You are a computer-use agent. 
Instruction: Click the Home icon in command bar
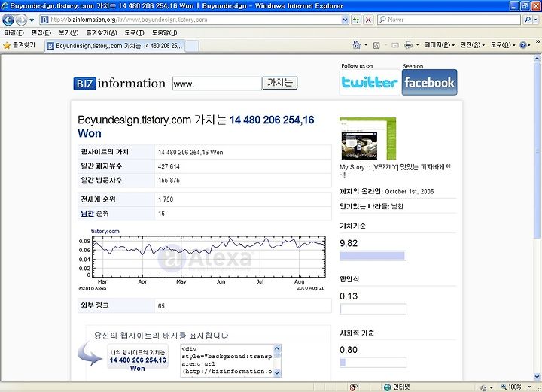(356, 45)
